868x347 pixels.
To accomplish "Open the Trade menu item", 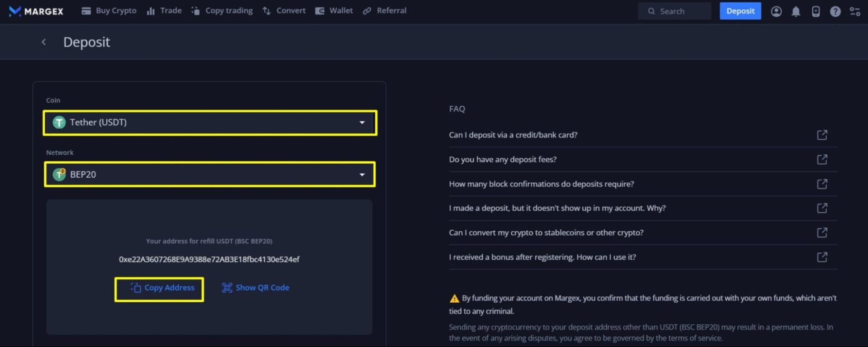I will pos(164,11).
